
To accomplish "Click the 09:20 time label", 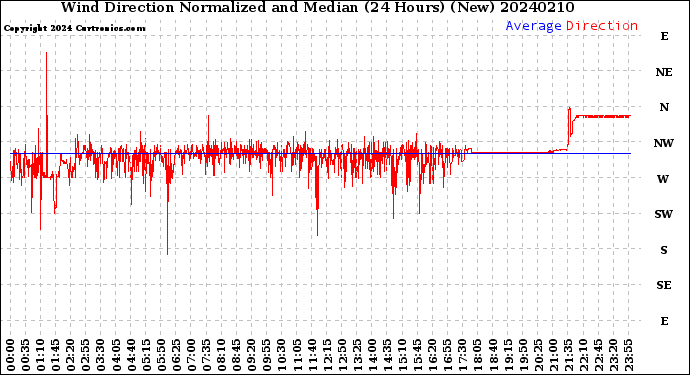I will 252,355.
